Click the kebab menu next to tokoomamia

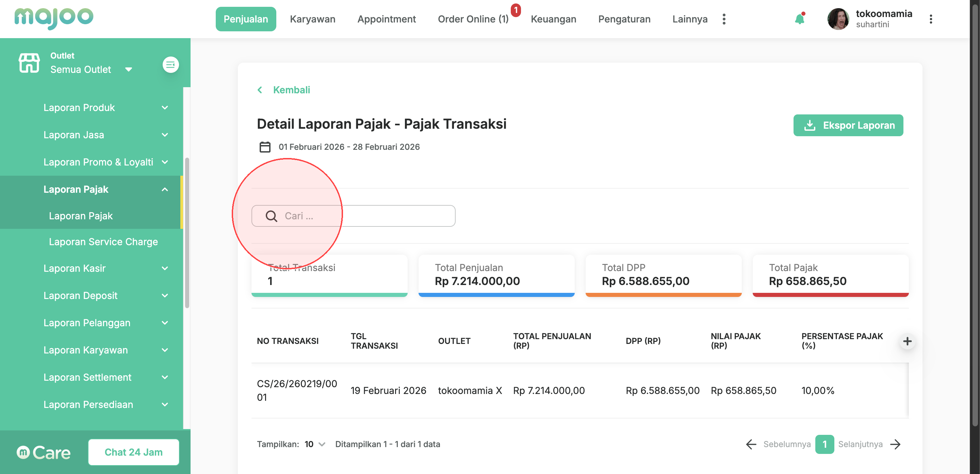click(x=931, y=19)
